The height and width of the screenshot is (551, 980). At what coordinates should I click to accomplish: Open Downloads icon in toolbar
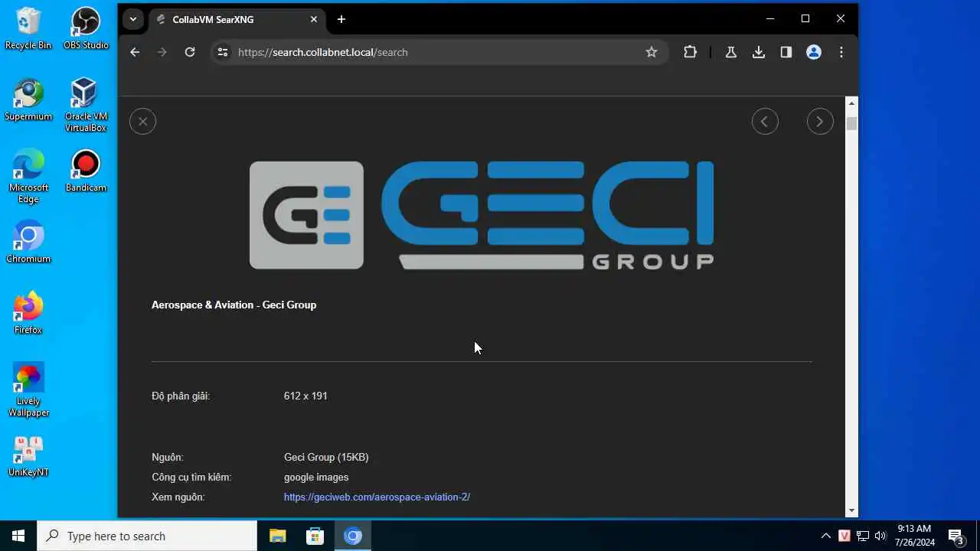758,52
